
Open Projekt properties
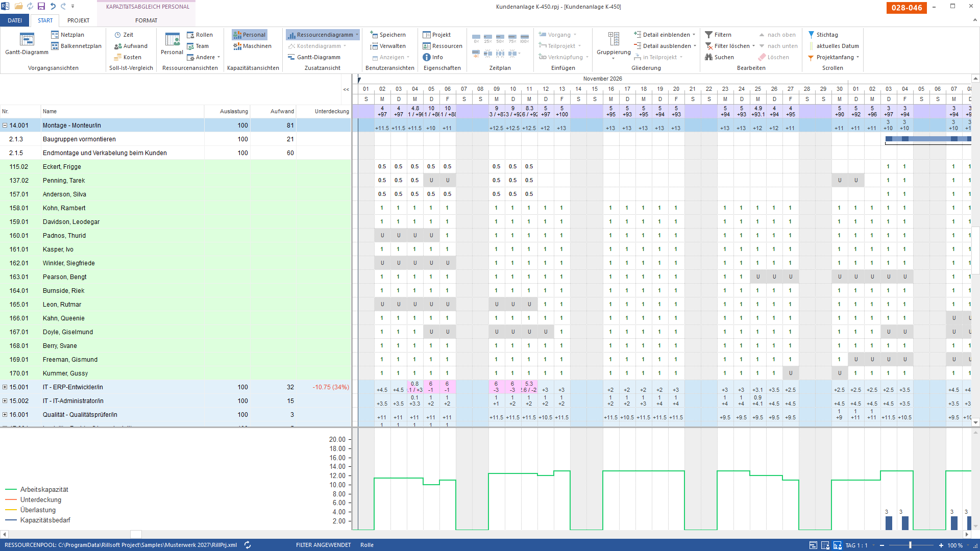coord(436,35)
